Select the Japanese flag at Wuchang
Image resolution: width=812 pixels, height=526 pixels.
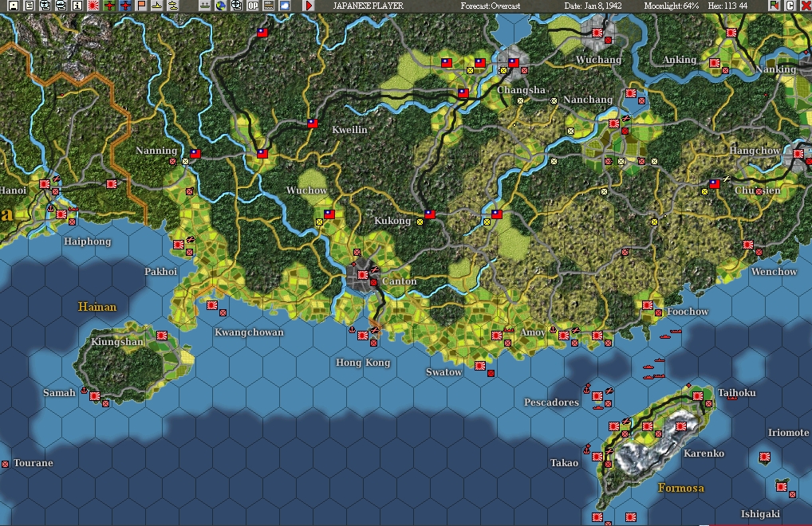pos(597,32)
